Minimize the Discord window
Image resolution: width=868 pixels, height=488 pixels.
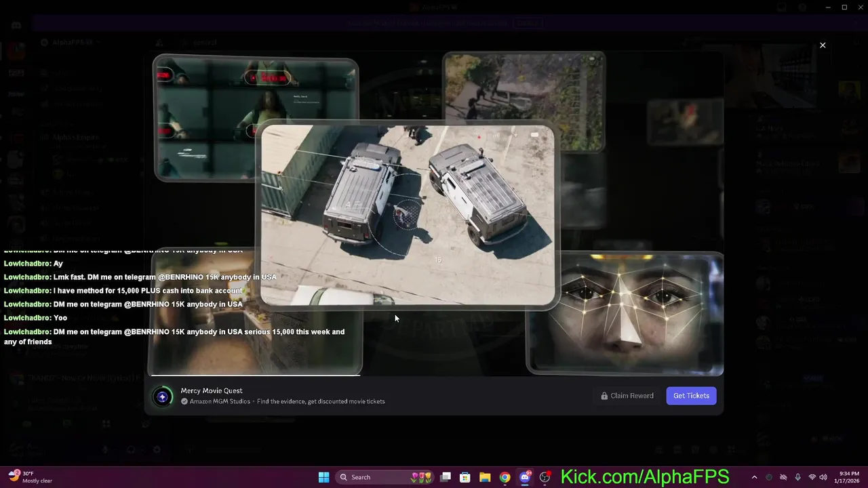(x=828, y=7)
